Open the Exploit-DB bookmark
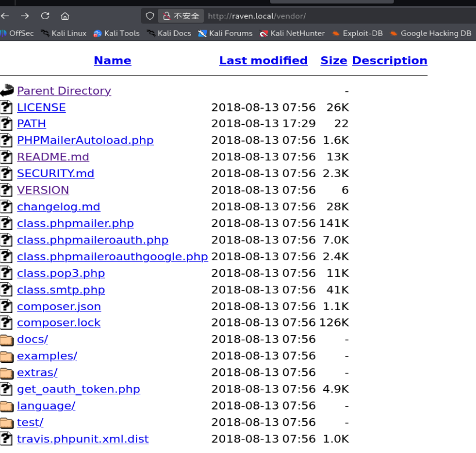This screenshot has height=453, width=476. point(358,34)
